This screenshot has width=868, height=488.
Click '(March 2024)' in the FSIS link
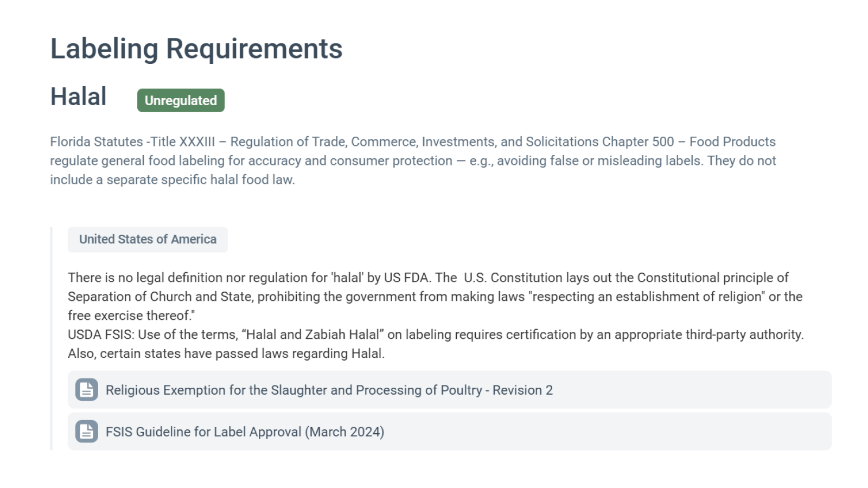[344, 432]
